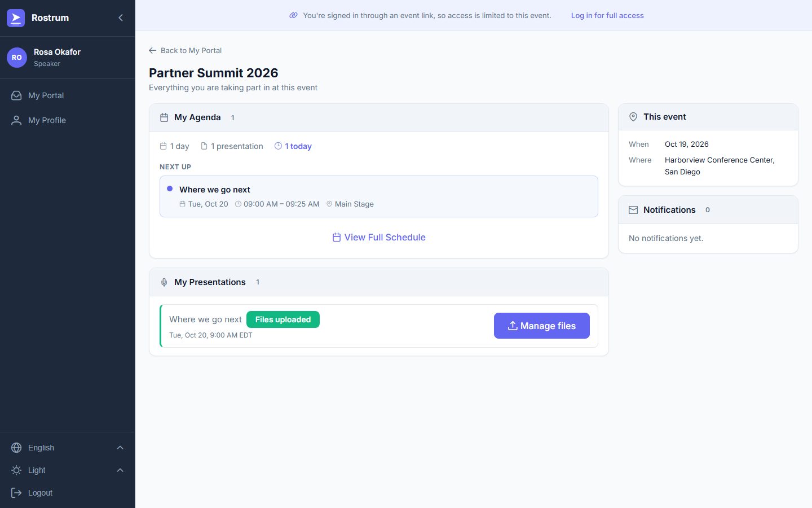Image resolution: width=812 pixels, height=508 pixels.
Task: Click the microphone icon beside My Presentations
Action: 164,282
